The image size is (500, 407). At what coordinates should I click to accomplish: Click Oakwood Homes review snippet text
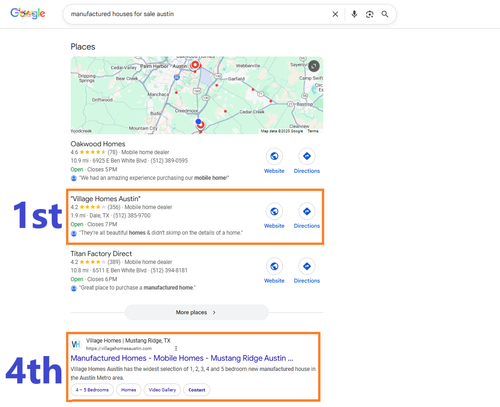154,178
